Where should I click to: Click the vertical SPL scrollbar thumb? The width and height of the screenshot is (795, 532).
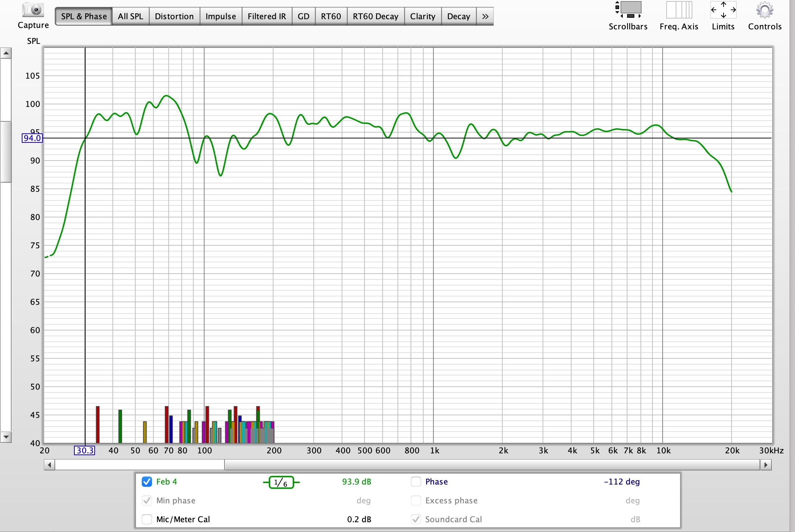pos(6,151)
